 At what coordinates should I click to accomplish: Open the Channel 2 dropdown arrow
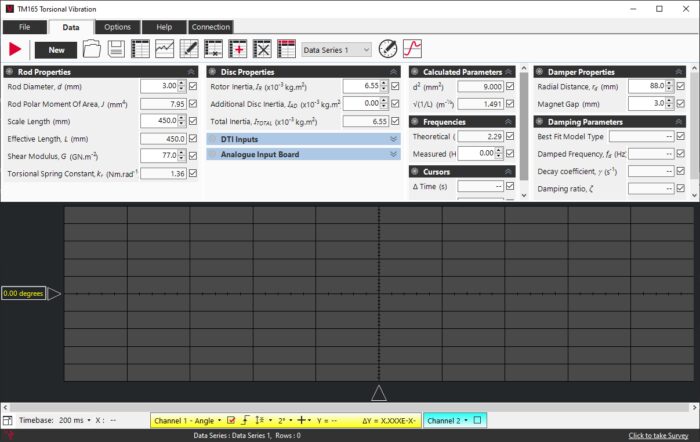[x=466, y=420]
